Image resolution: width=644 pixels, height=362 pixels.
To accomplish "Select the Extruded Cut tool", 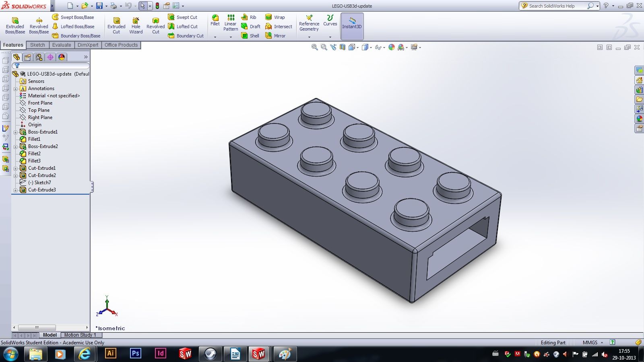I will point(116,24).
